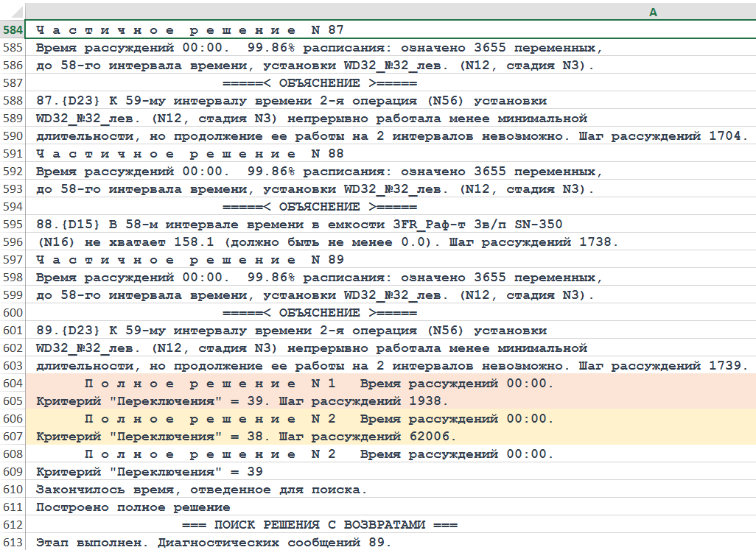Select row header 584
The image size is (756, 550).
[x=13, y=30]
